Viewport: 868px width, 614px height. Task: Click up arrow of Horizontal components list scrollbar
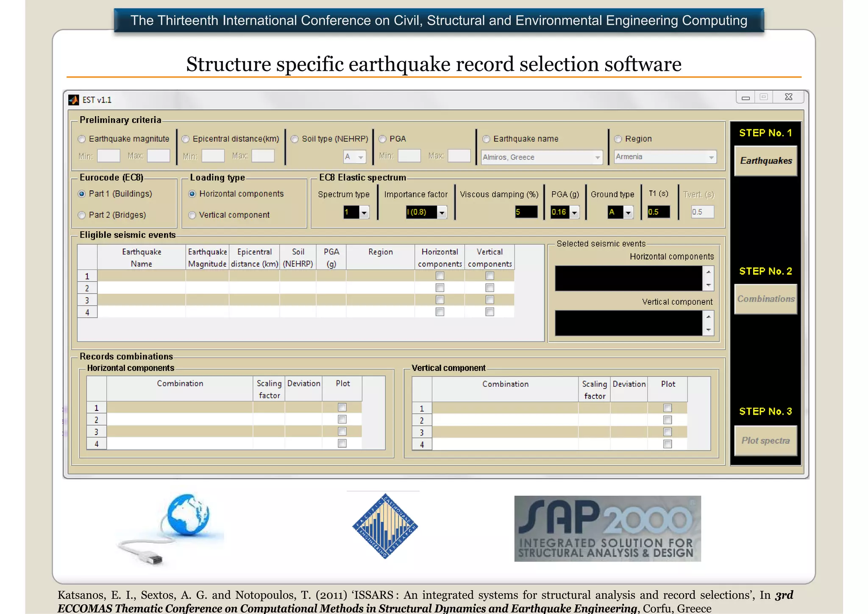(708, 272)
